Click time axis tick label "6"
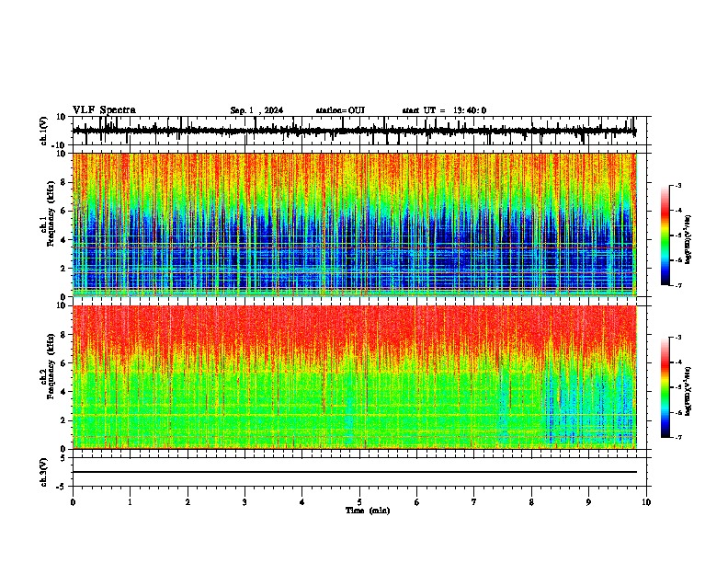Image resolution: width=728 pixels, height=563 pixels. click(417, 502)
